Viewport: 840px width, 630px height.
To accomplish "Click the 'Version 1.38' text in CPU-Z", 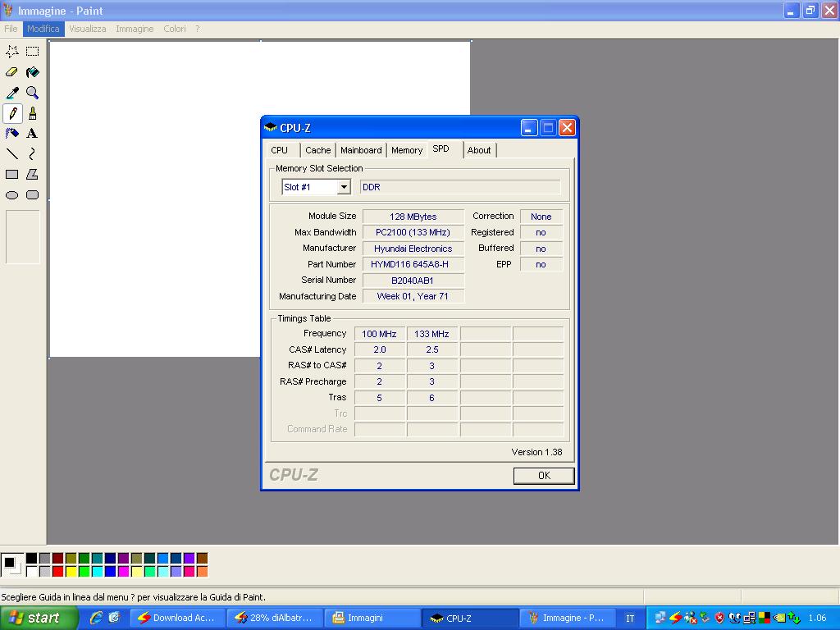I will tap(536, 452).
